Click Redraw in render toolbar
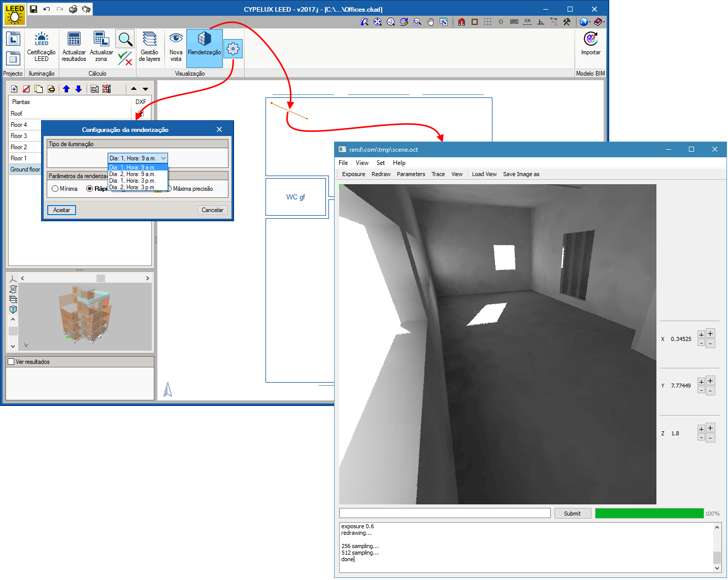The width and height of the screenshot is (728, 580). coord(381,174)
